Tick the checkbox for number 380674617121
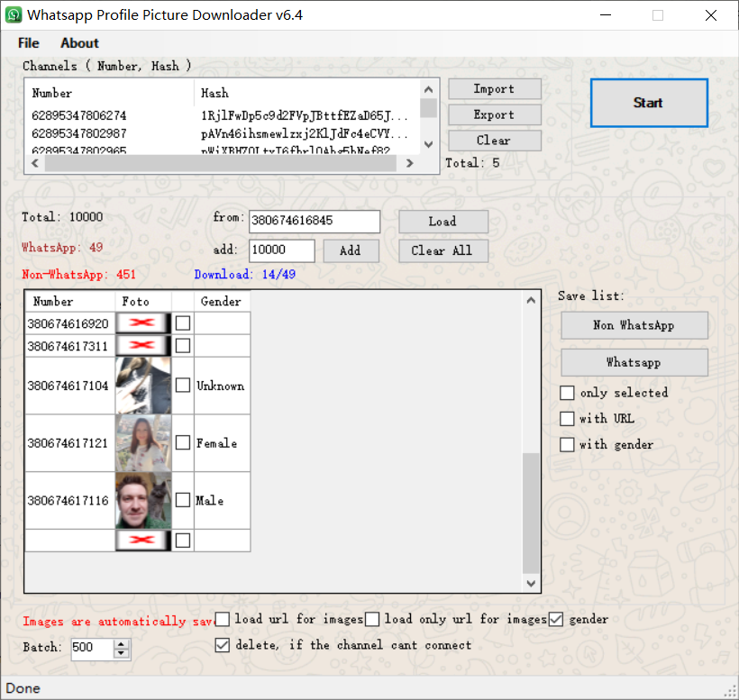This screenshot has width=739, height=700. click(x=183, y=443)
